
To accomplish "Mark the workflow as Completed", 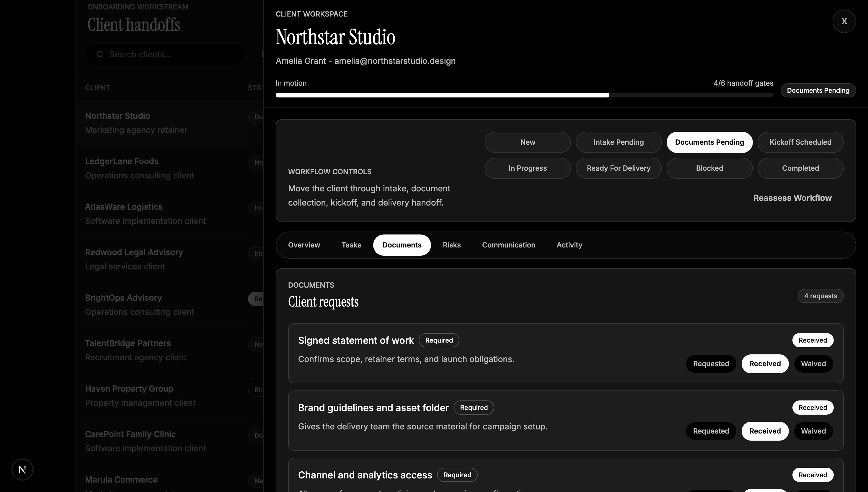I will 800,168.
